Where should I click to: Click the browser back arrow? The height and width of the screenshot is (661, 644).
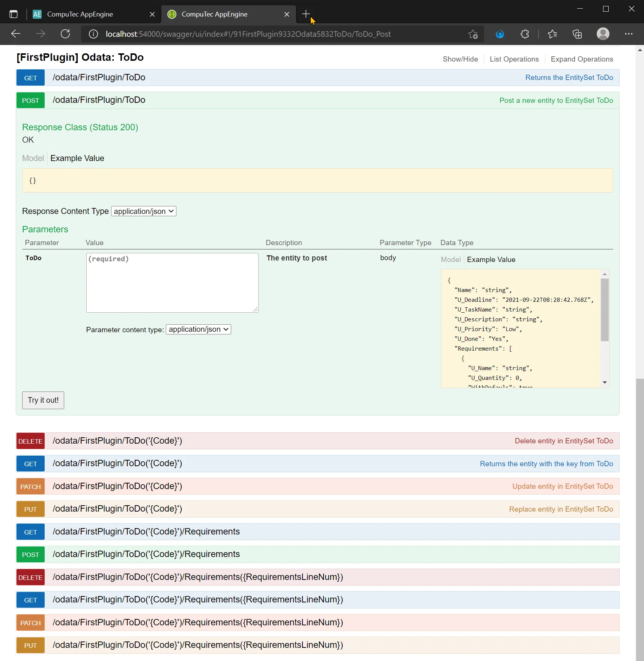pos(16,34)
